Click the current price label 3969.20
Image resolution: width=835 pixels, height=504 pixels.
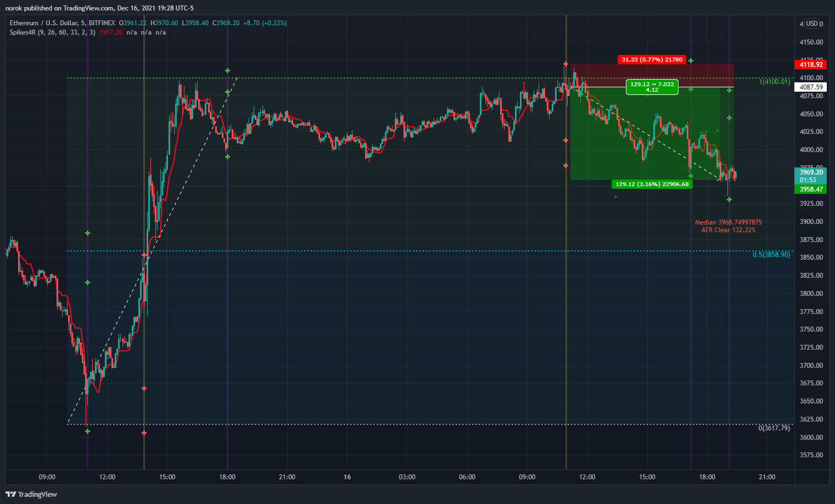coord(811,172)
